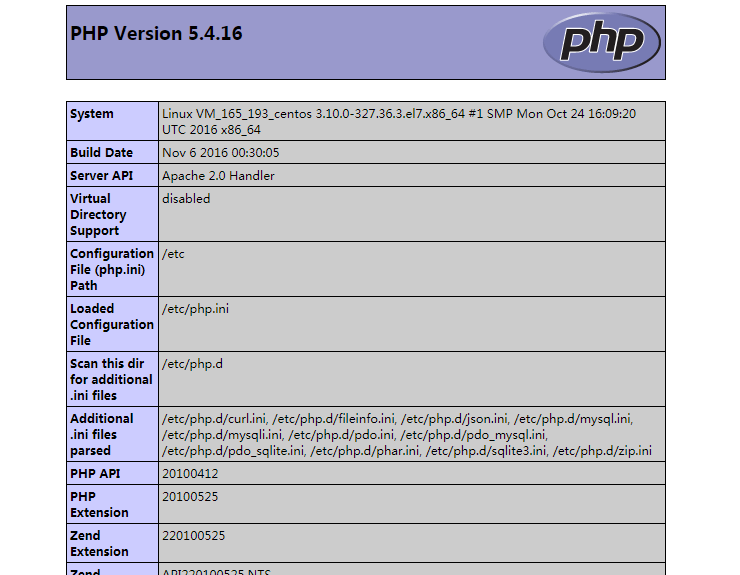
Task: Click the 'PHP Extension' label
Action: (x=99, y=505)
